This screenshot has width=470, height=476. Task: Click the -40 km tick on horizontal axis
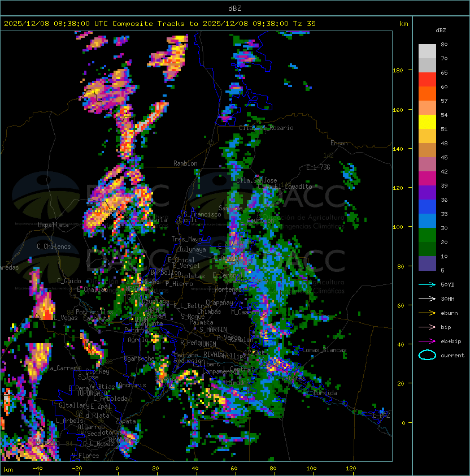[x=37, y=469]
